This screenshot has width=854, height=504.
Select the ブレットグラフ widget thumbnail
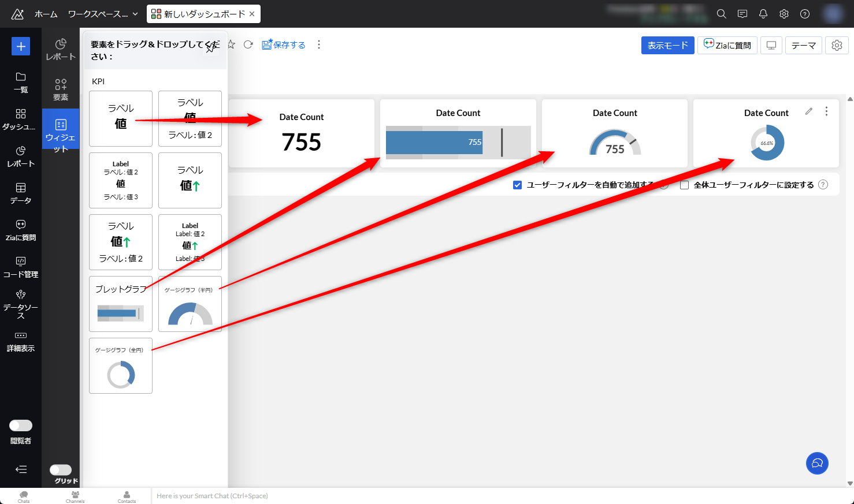coord(121,304)
